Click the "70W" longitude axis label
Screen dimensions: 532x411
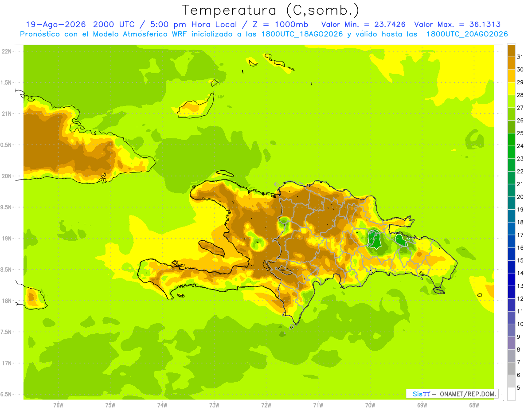[370, 405]
